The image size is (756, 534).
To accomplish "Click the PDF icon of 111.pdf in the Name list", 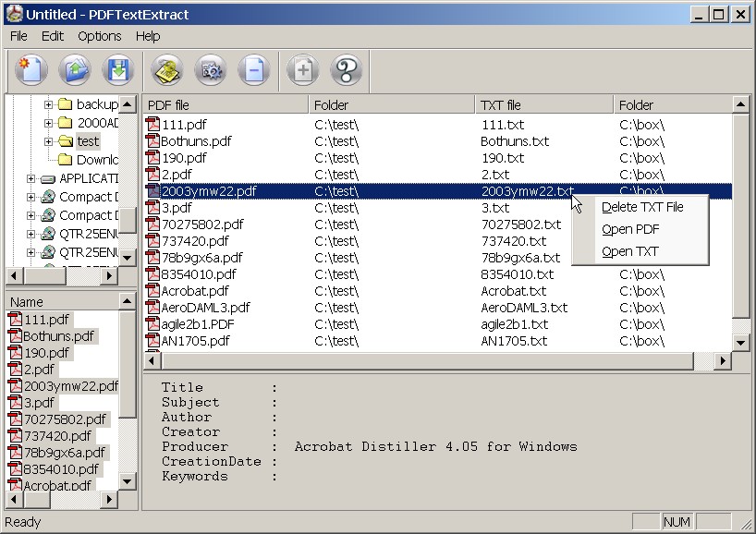I will pos(16,320).
